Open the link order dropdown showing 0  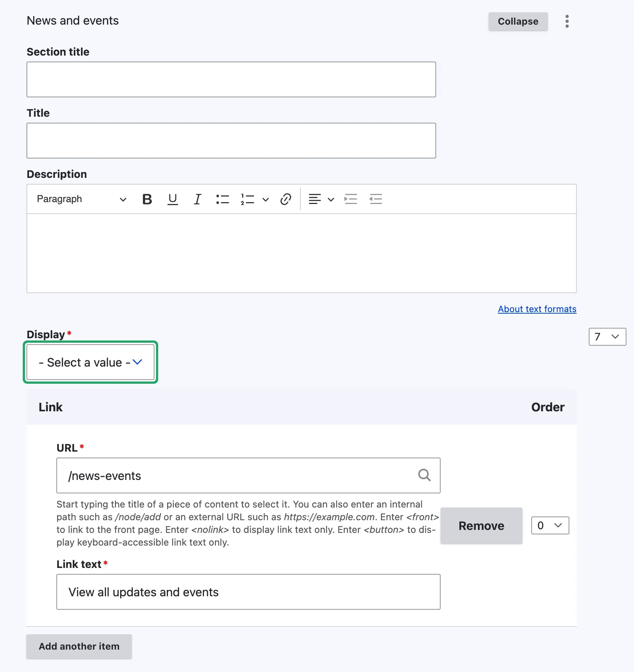click(550, 525)
